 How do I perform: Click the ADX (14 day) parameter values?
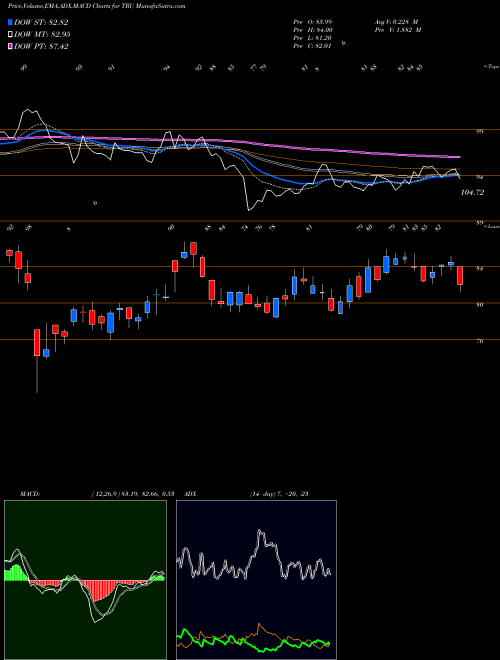point(279,494)
